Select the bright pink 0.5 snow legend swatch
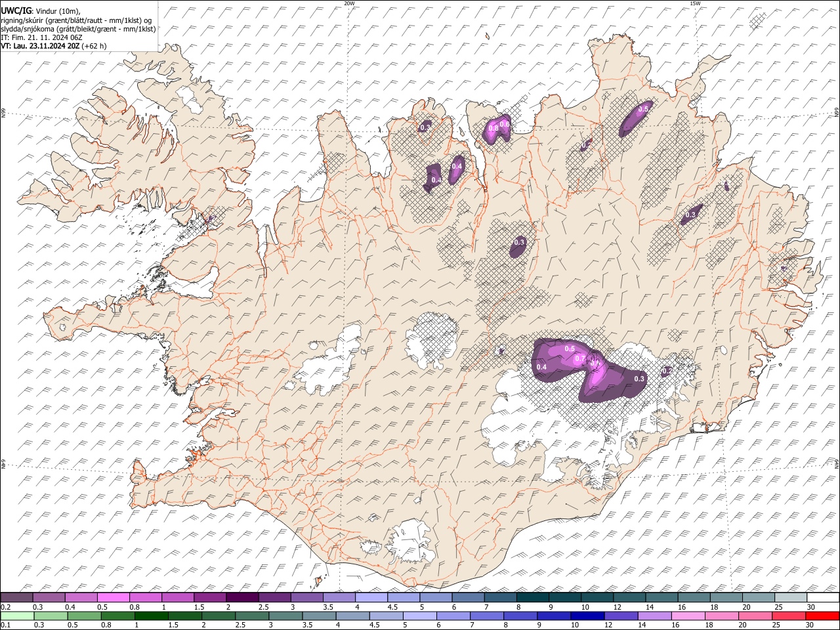Screen dimensions: 840x630 pos(113,598)
